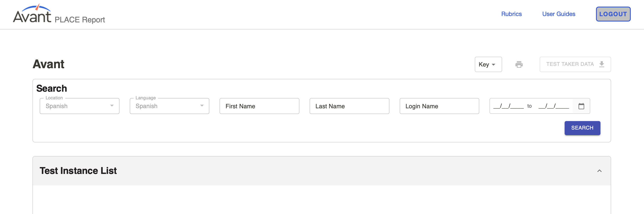Image resolution: width=644 pixels, height=214 pixels.
Task: Click the Login Name input field
Action: pyautogui.click(x=439, y=106)
